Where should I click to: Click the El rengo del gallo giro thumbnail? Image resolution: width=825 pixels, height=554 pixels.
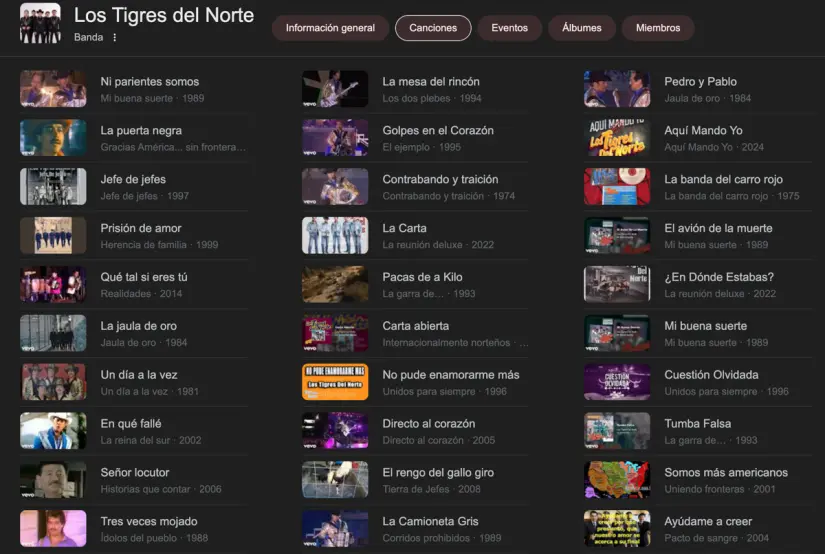(335, 480)
